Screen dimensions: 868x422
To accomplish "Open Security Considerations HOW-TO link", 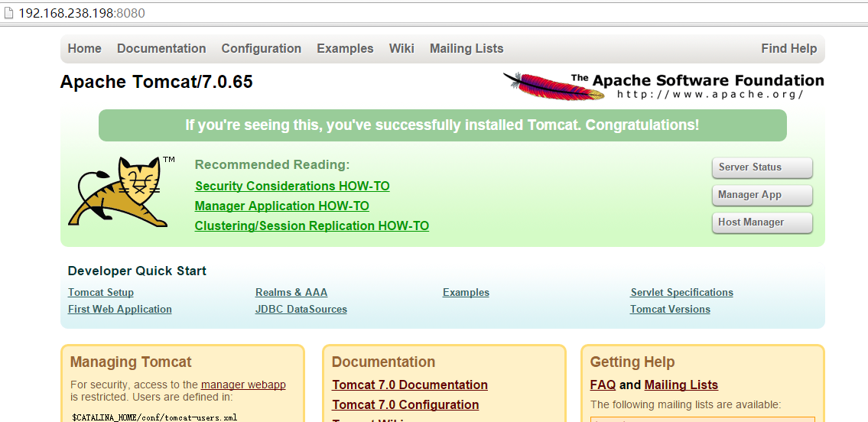I will [x=292, y=186].
